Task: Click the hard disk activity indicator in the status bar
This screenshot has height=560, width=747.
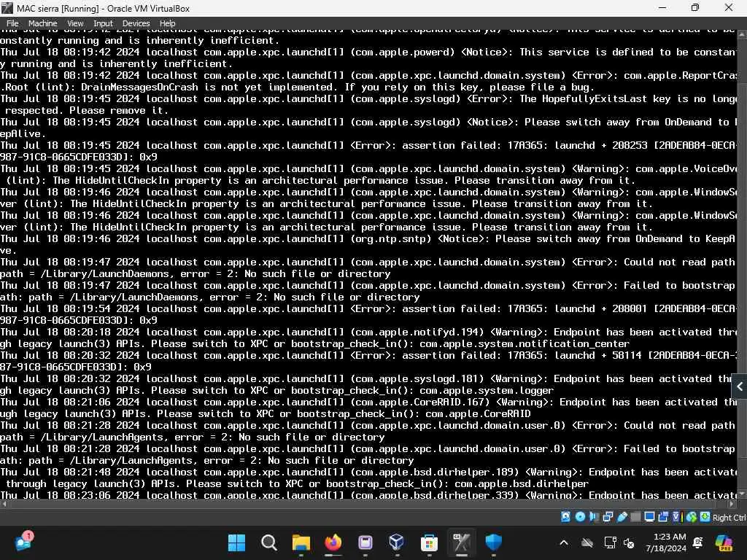Action: click(565, 517)
